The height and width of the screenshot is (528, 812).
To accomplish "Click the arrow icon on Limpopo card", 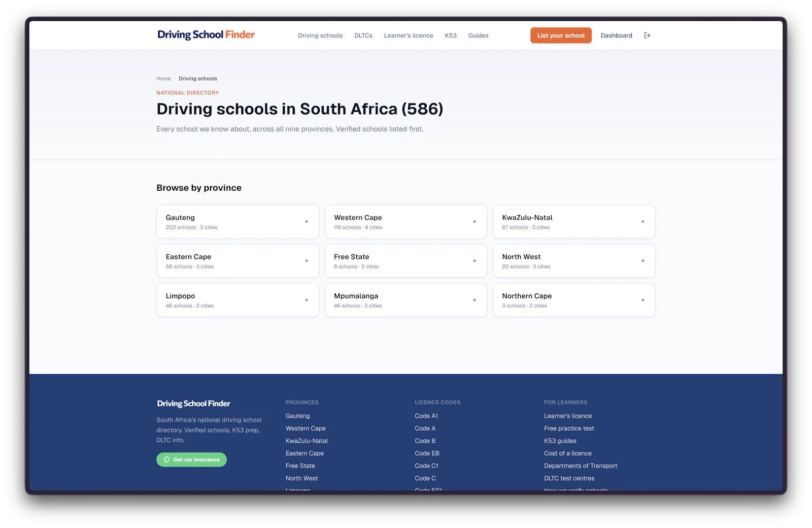I will (x=307, y=300).
